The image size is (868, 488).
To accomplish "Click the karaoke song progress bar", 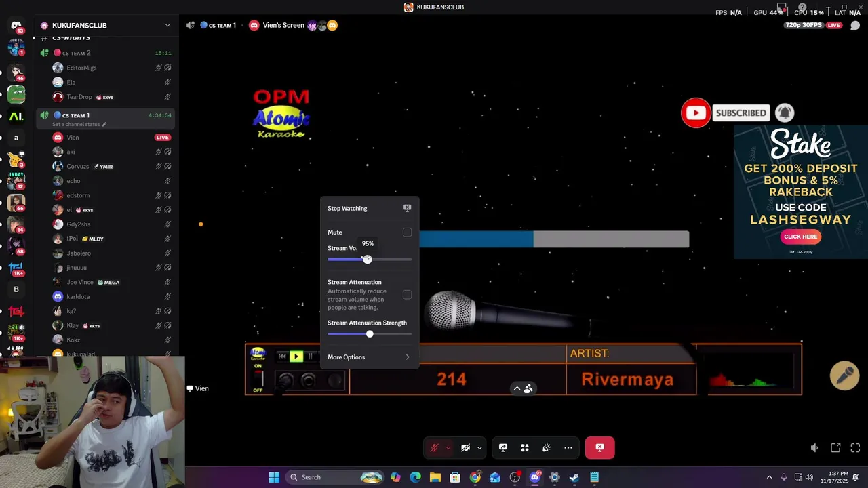I will point(554,239).
